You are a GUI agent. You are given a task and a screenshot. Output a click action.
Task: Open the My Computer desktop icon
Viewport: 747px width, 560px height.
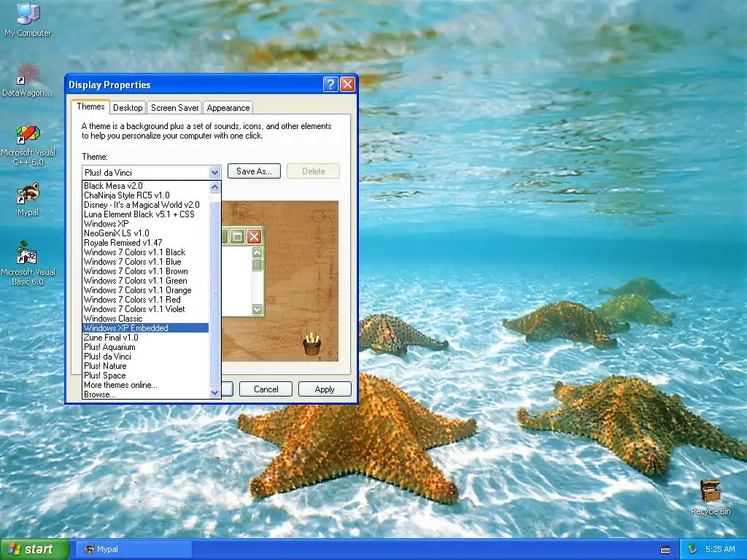28,19
